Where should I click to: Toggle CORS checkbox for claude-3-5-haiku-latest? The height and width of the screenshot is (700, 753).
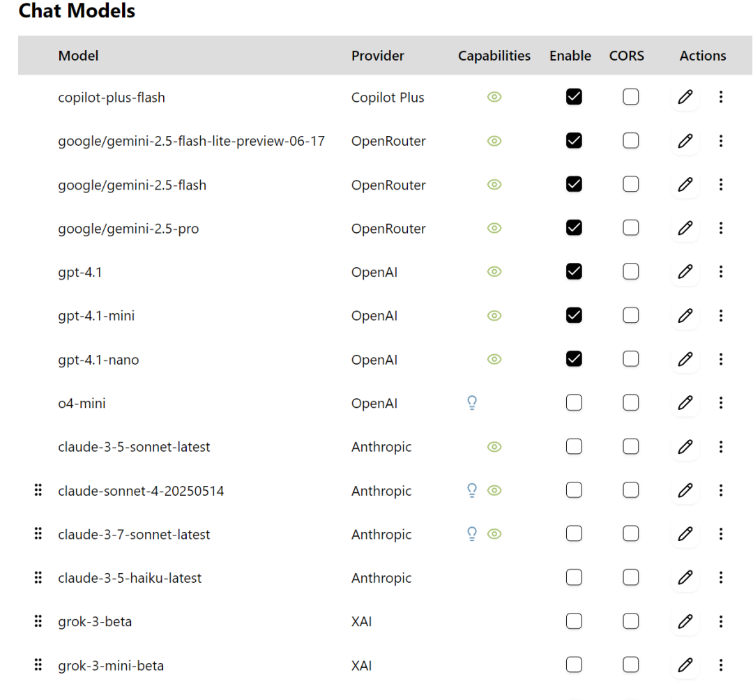(x=630, y=577)
